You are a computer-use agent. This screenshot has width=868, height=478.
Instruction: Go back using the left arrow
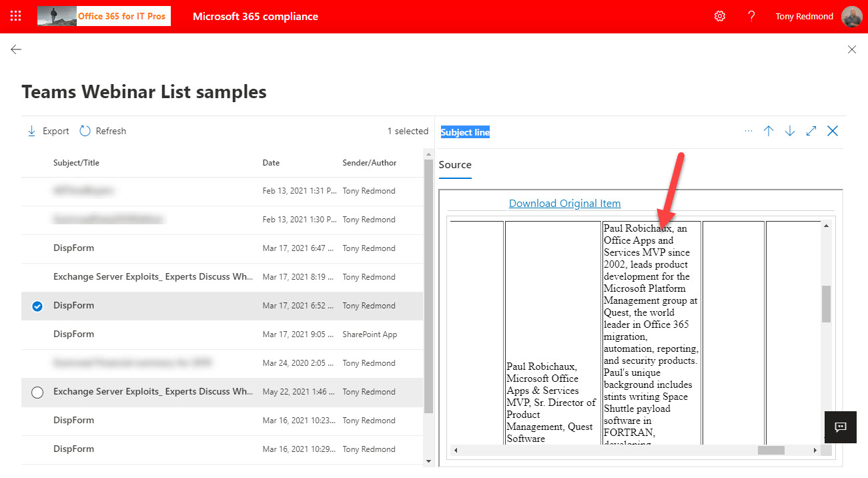click(16, 49)
